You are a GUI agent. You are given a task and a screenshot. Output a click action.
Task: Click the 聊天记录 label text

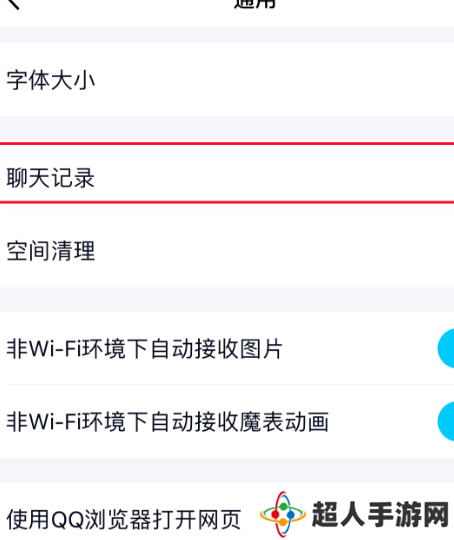tap(51, 178)
